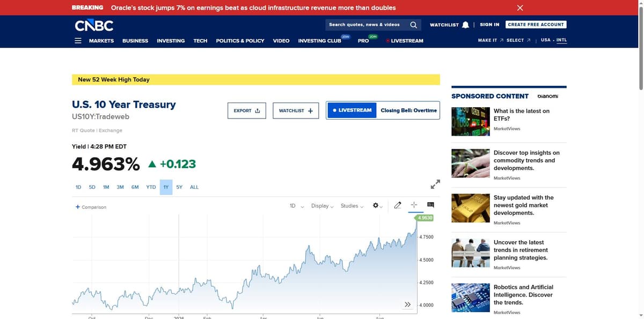Open the chart settings gear
644x319 pixels.
(376, 205)
